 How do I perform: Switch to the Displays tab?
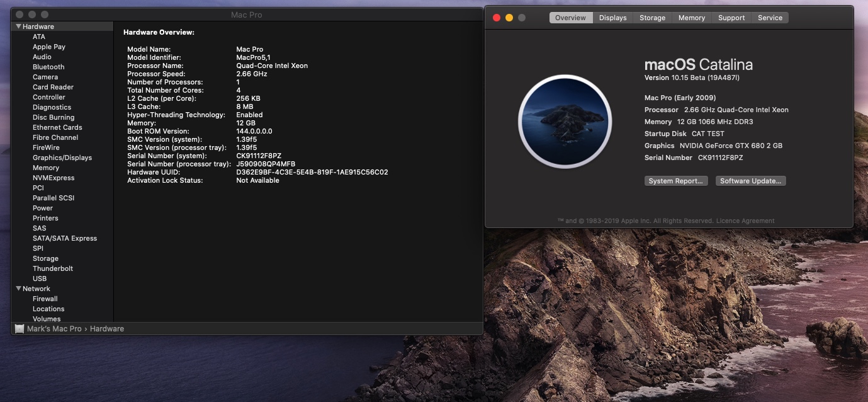(x=612, y=18)
